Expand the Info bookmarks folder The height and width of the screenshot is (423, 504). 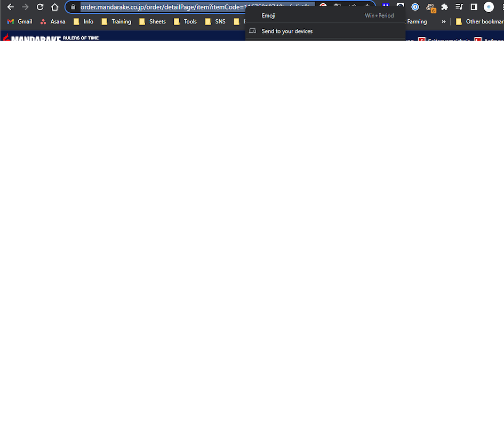84,21
